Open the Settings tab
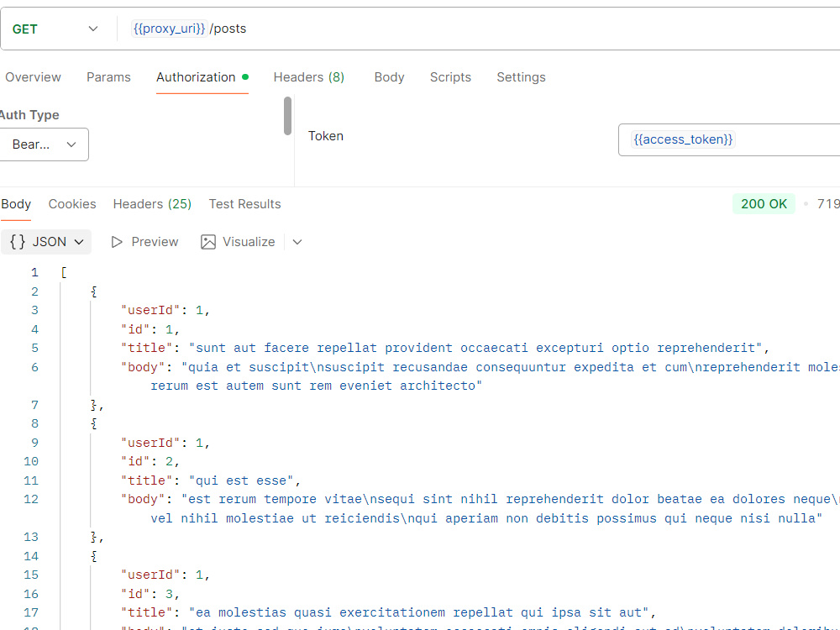 tap(522, 77)
